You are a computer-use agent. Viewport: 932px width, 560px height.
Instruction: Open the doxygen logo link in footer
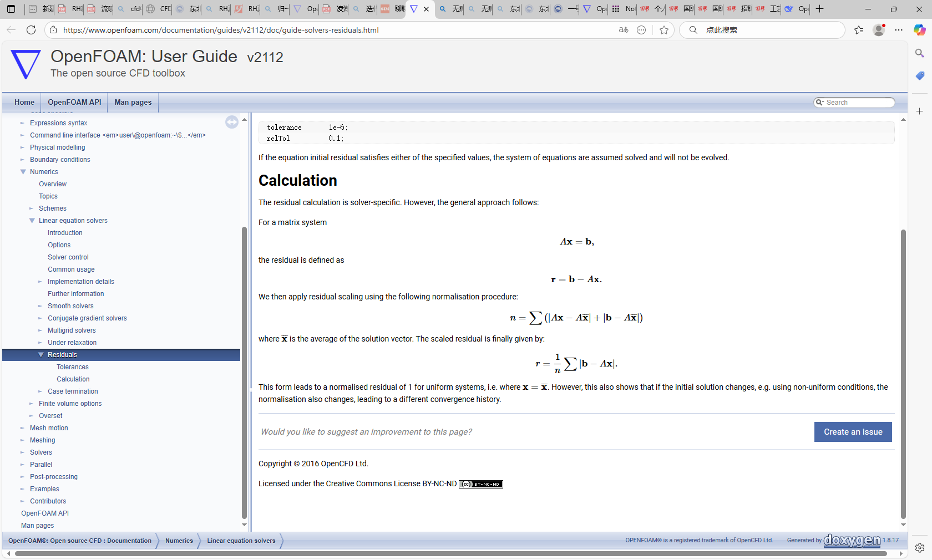coord(852,541)
